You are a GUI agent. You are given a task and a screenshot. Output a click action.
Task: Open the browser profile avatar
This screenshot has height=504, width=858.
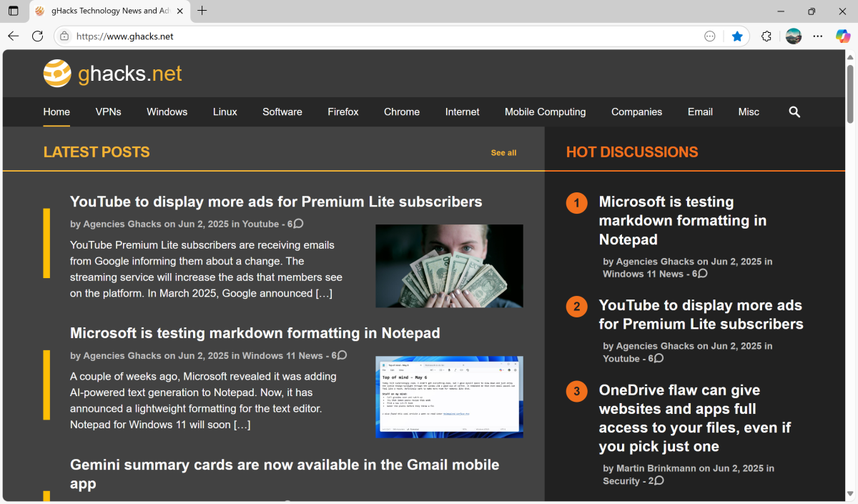click(x=794, y=36)
